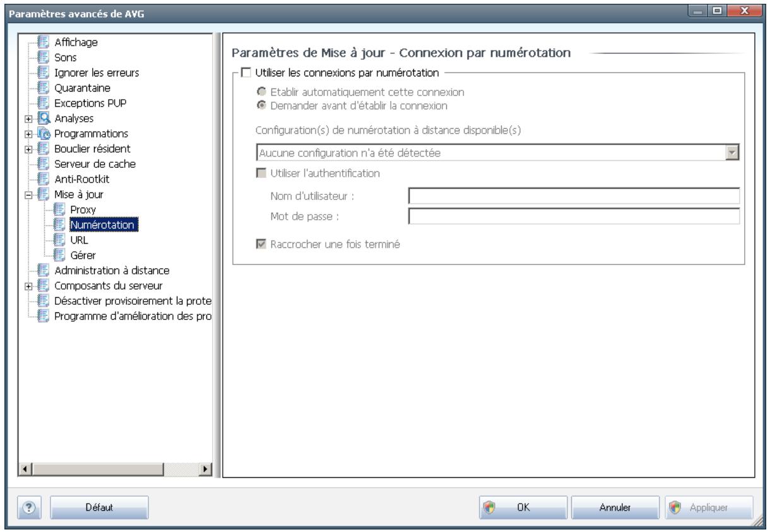The width and height of the screenshot is (770, 532).
Task: Click the Défaut button
Action: pyautogui.click(x=98, y=507)
